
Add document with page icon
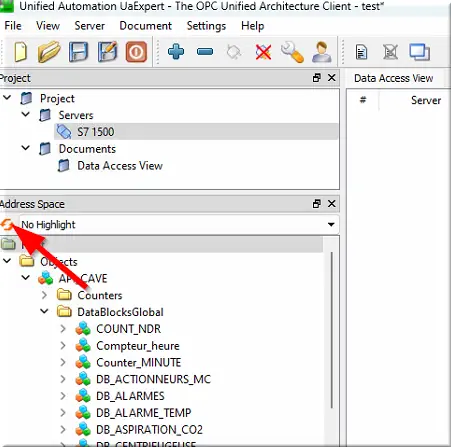click(x=362, y=52)
